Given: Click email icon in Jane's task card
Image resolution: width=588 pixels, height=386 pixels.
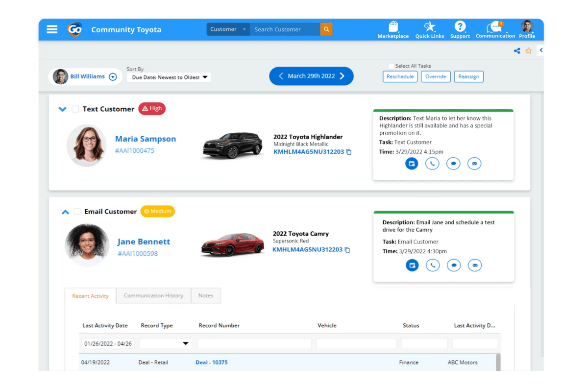Looking at the screenshot, I should [x=474, y=265].
